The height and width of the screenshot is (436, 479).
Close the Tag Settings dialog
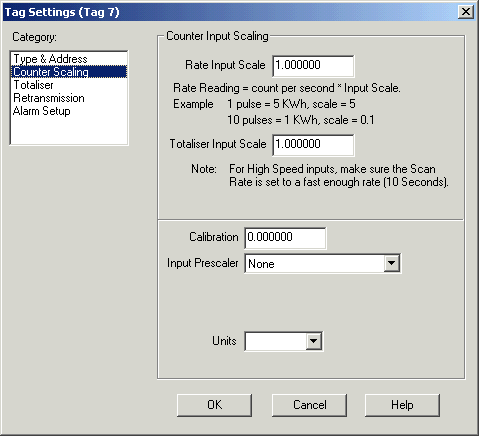click(x=466, y=12)
